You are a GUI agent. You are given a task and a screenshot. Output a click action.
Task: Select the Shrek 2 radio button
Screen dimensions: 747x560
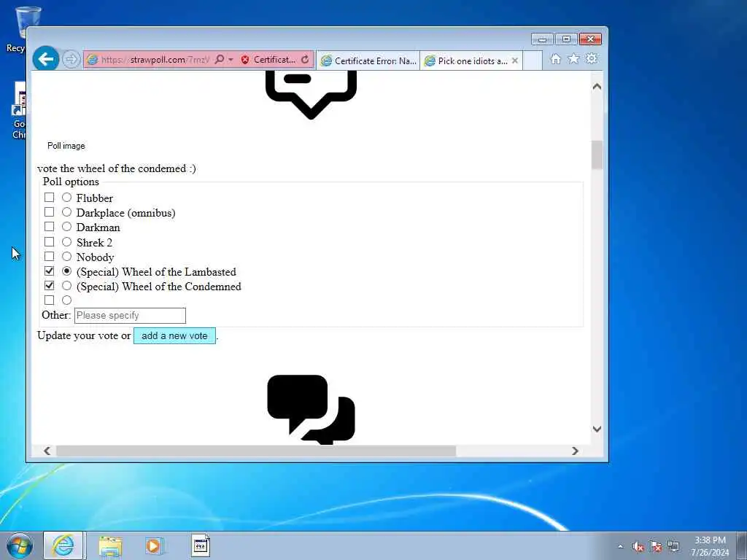(x=66, y=242)
